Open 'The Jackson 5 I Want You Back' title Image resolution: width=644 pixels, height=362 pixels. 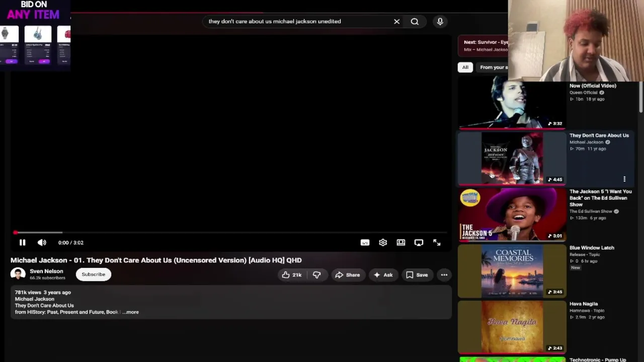tap(600, 198)
